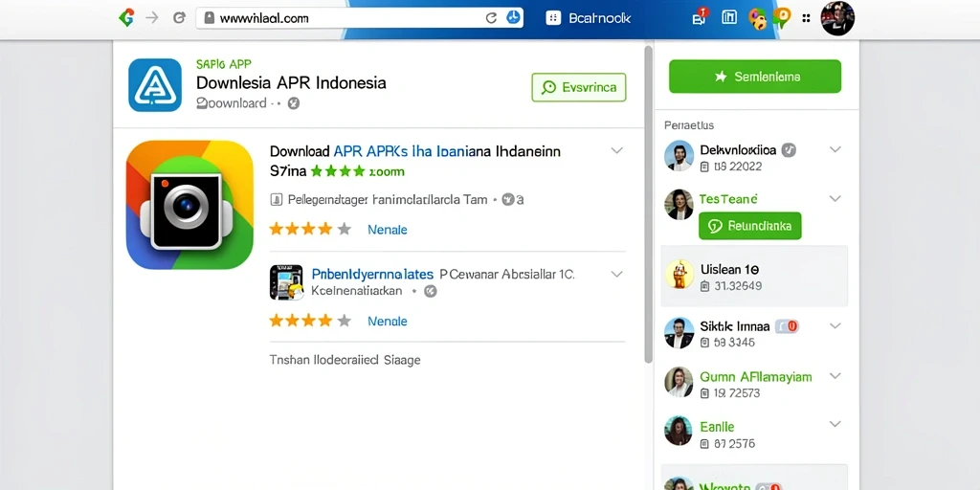The image size is (980, 490).
Task: Click the blue circular icon in address bar
Action: pos(513,18)
